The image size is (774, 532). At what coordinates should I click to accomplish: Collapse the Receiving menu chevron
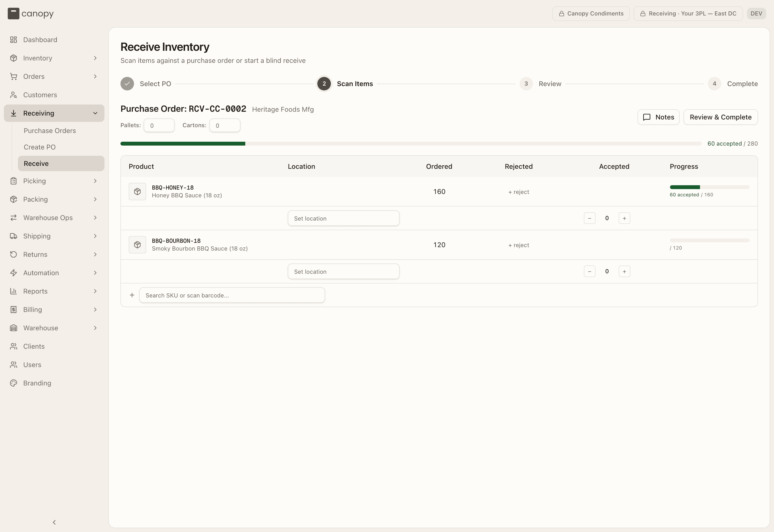click(95, 113)
